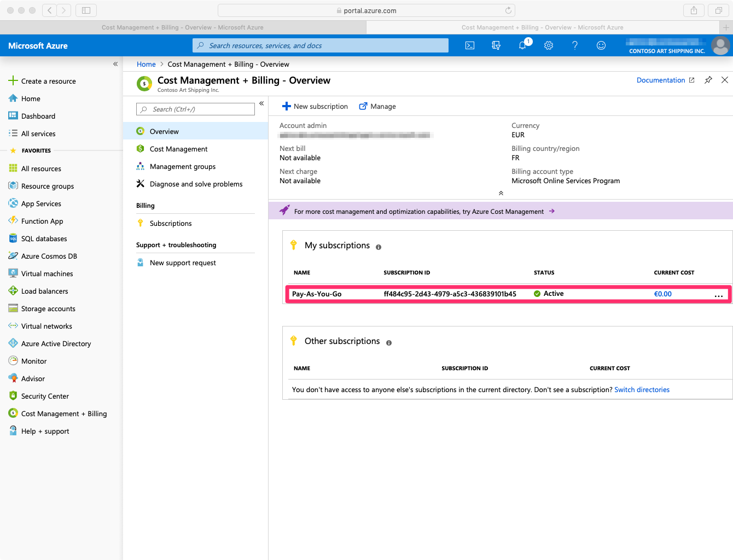The image size is (733, 560).
Task: Open portal settings gear
Action: point(549,45)
